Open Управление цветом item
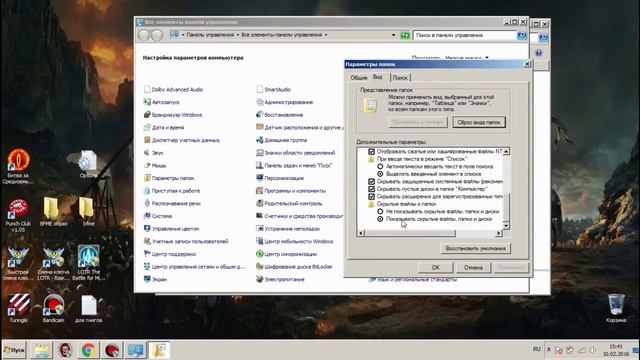 point(171,229)
